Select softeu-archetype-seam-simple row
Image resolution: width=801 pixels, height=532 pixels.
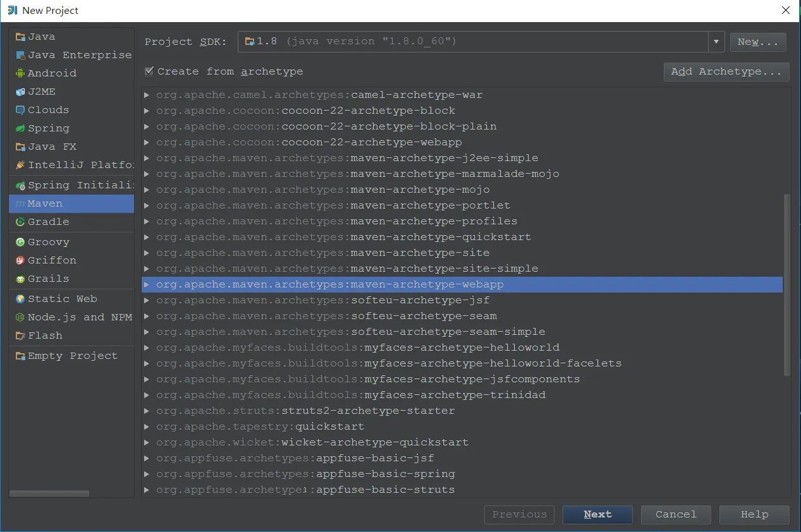pyautogui.click(x=462, y=332)
